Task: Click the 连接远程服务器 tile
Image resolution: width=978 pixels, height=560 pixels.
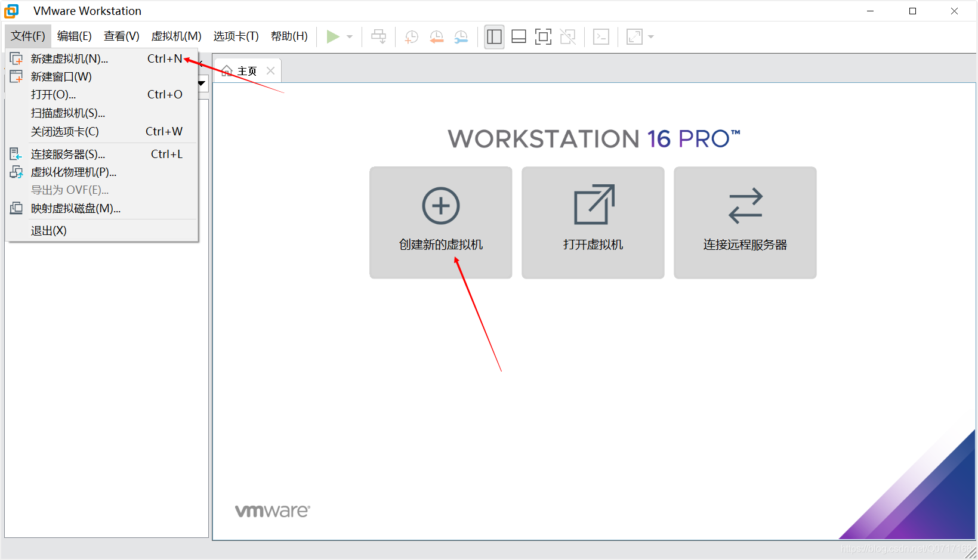Action: point(745,222)
